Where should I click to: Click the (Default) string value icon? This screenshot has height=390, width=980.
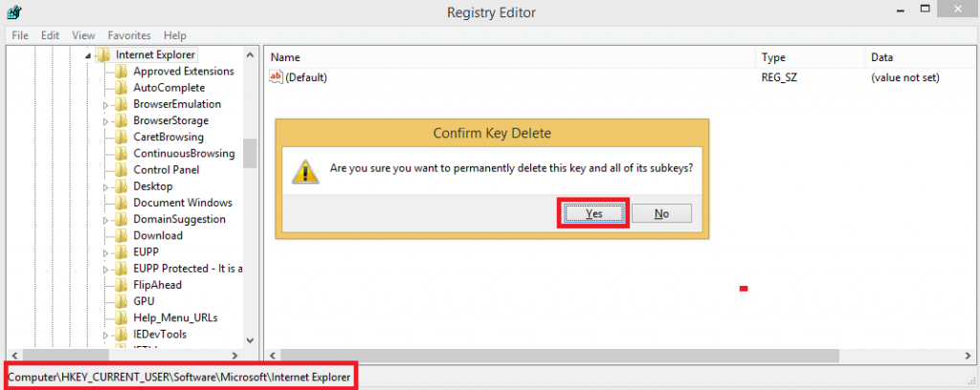(x=277, y=77)
